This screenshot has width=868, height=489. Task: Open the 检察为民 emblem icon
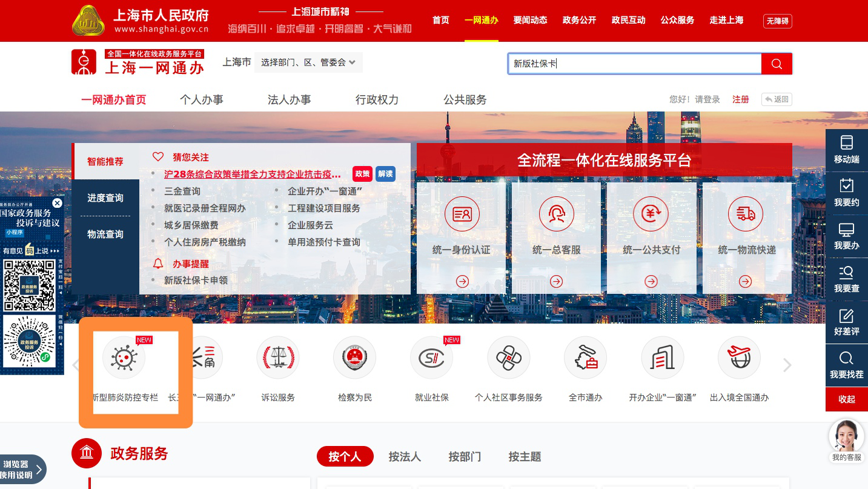click(x=355, y=358)
